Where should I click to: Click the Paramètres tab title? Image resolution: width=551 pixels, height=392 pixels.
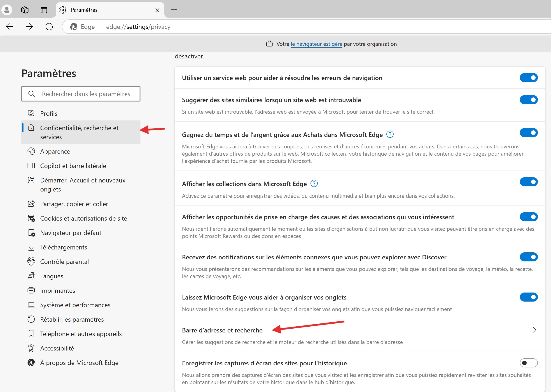[x=84, y=10]
